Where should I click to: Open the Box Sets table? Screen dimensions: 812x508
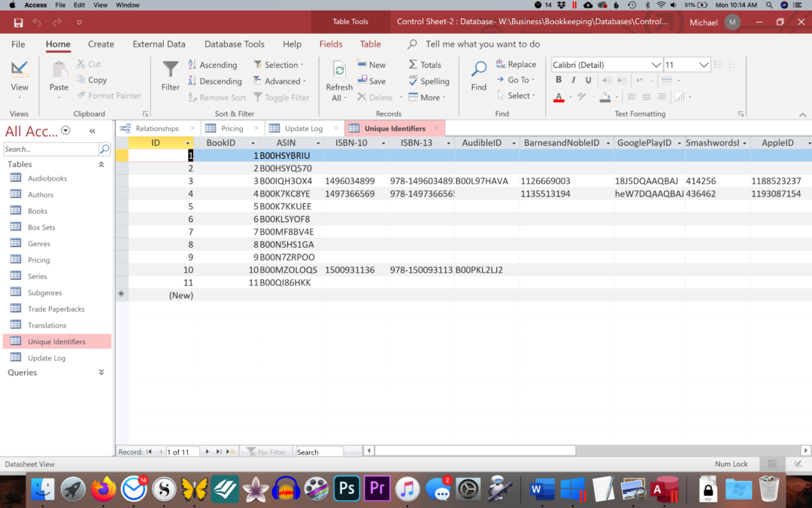[41, 227]
